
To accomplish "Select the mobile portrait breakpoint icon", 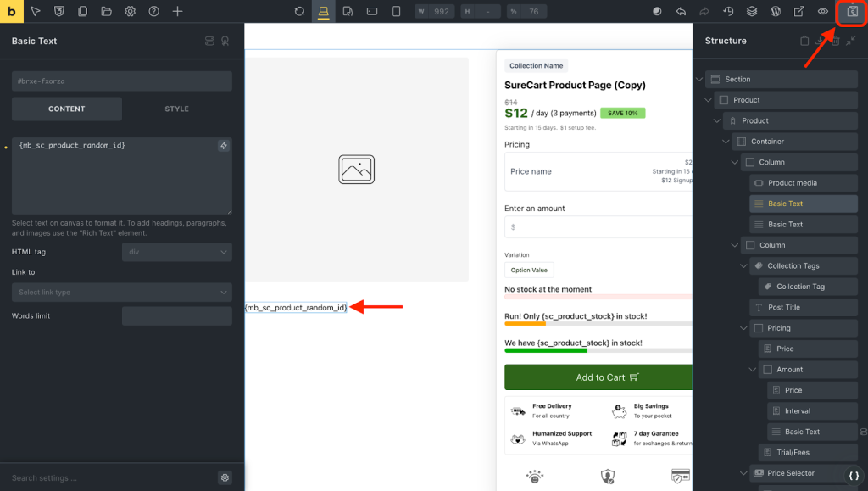I will 396,12.
